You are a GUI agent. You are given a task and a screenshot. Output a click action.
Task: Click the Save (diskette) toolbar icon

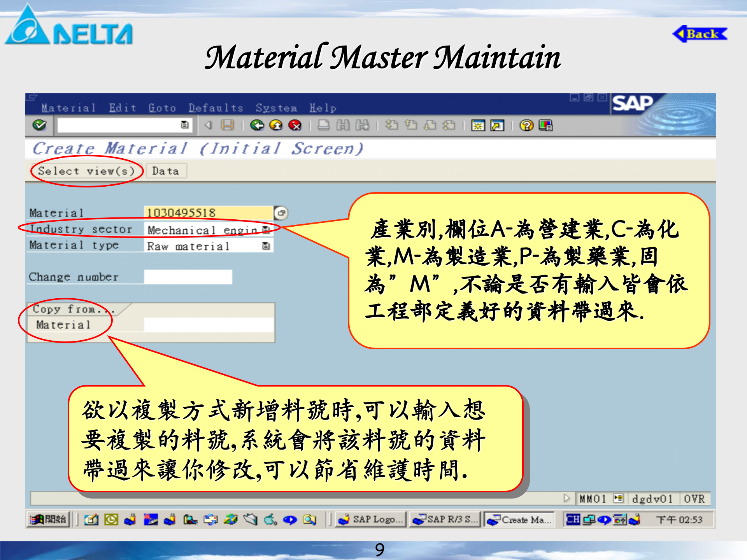click(x=228, y=125)
